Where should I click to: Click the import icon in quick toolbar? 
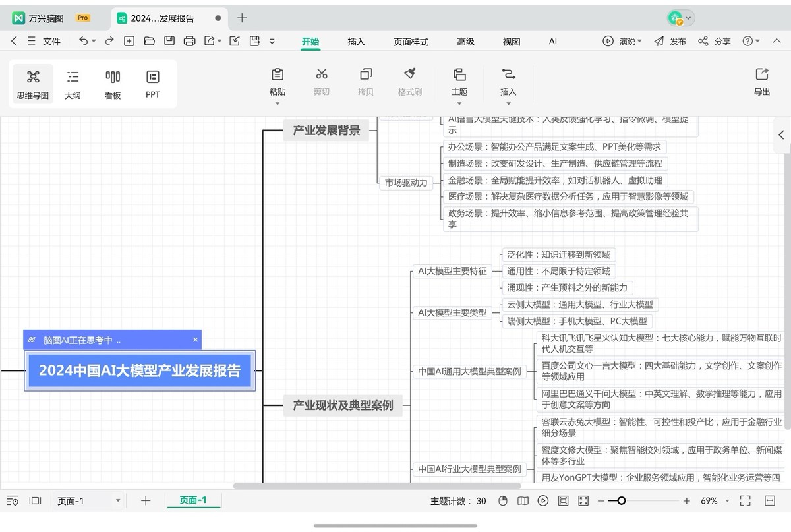tap(235, 41)
